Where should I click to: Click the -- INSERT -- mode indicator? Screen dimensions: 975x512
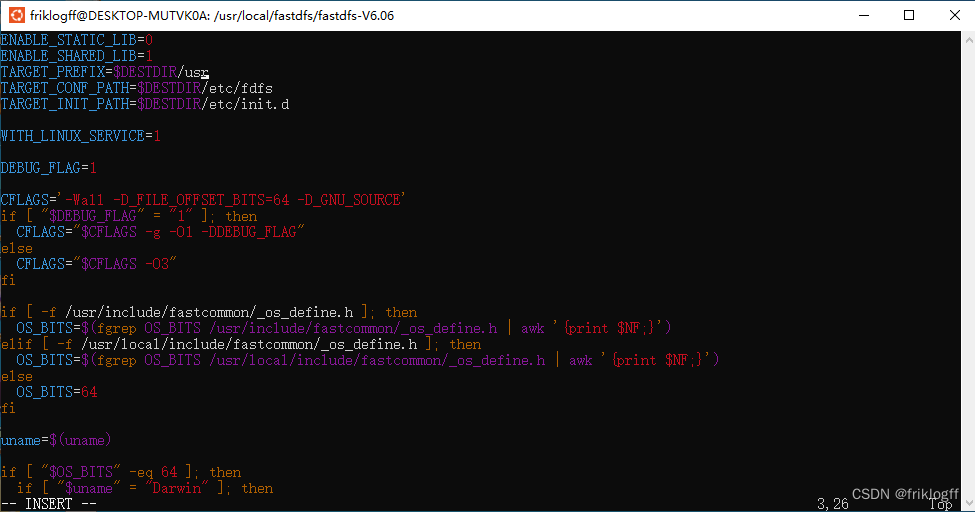[x=49, y=504]
